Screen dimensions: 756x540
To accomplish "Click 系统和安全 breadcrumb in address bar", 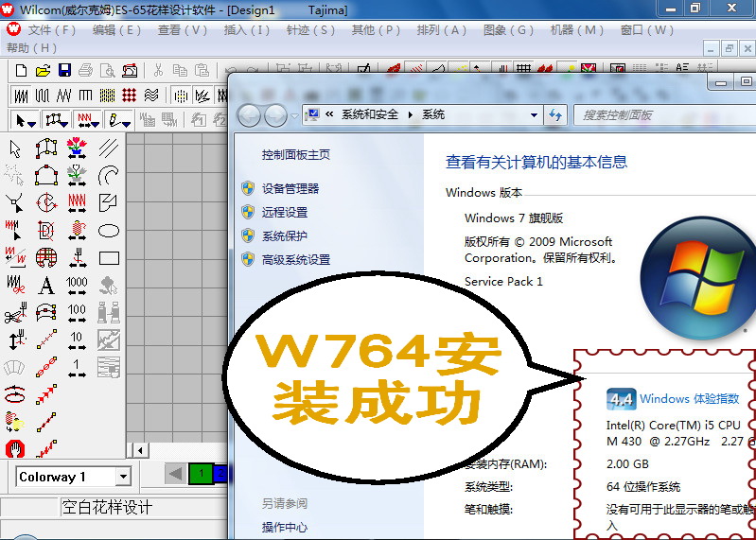I will [370, 114].
